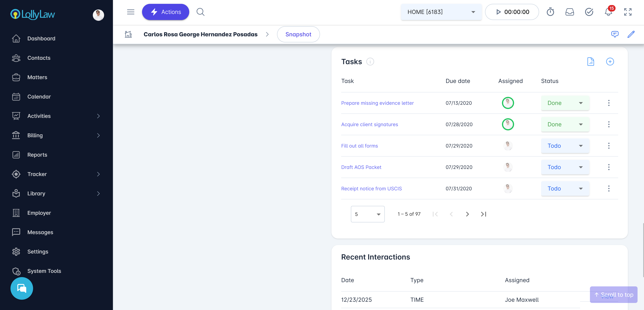644x310 pixels.
Task: Add a new task with plus icon
Action: click(610, 62)
